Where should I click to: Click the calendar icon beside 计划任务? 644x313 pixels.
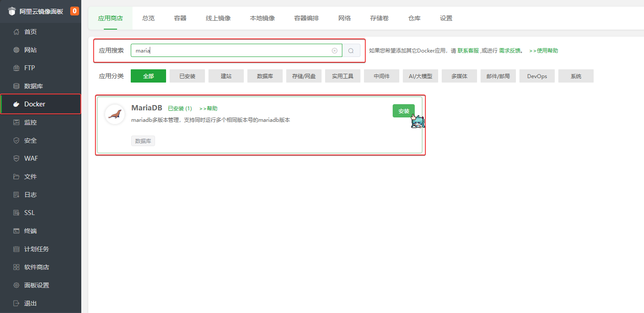[16, 249]
